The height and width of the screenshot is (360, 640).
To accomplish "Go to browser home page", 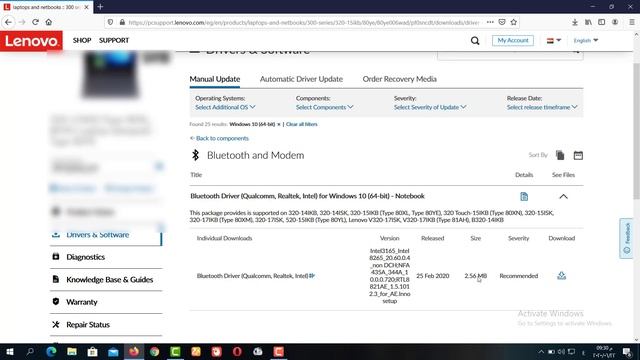I will [x=49, y=22].
